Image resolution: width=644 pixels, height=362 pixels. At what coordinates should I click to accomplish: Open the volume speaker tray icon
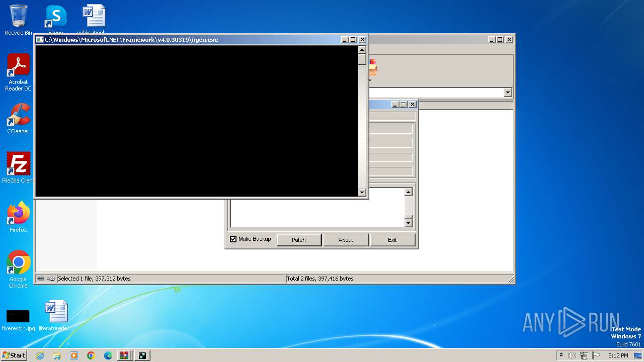point(572,355)
